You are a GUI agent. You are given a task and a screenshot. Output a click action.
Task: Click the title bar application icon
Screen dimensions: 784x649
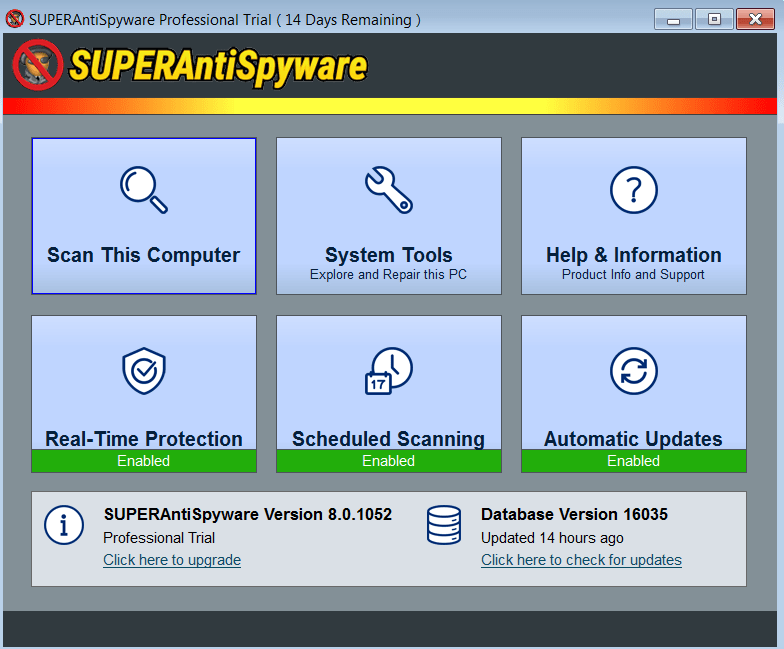[15, 19]
